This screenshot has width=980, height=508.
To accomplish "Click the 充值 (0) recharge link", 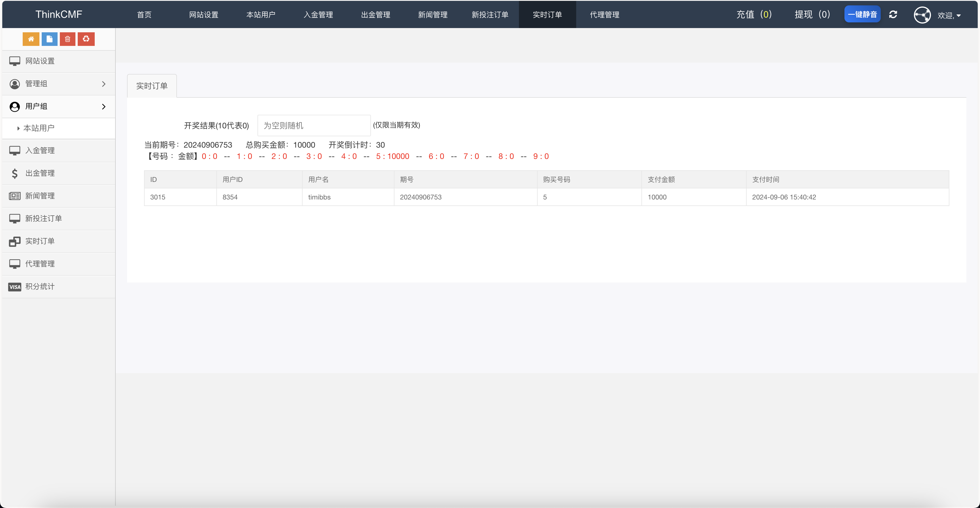I will point(754,14).
